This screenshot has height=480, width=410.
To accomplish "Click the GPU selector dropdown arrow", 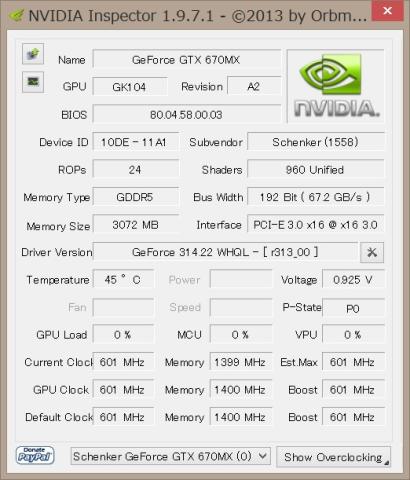I will 263,456.
